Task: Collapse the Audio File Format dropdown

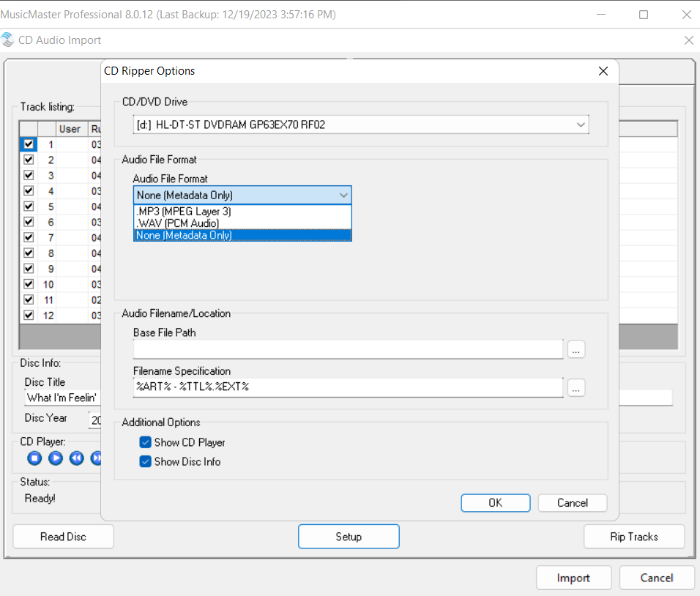Action: [x=343, y=195]
